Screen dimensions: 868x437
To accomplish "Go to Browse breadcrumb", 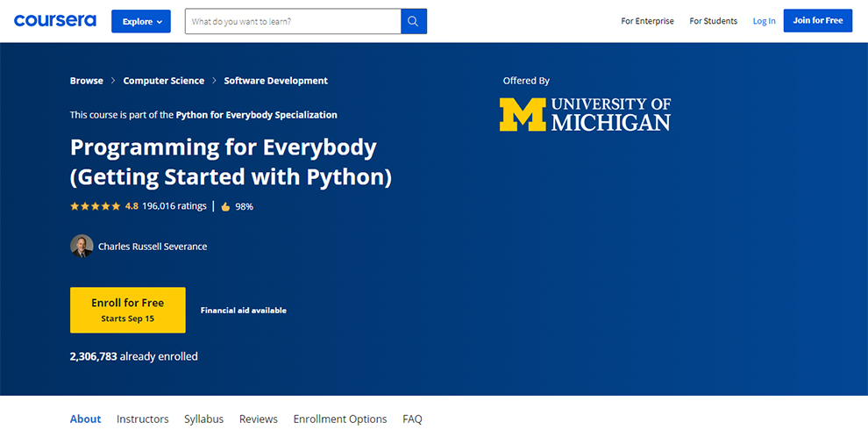I will 86,81.
